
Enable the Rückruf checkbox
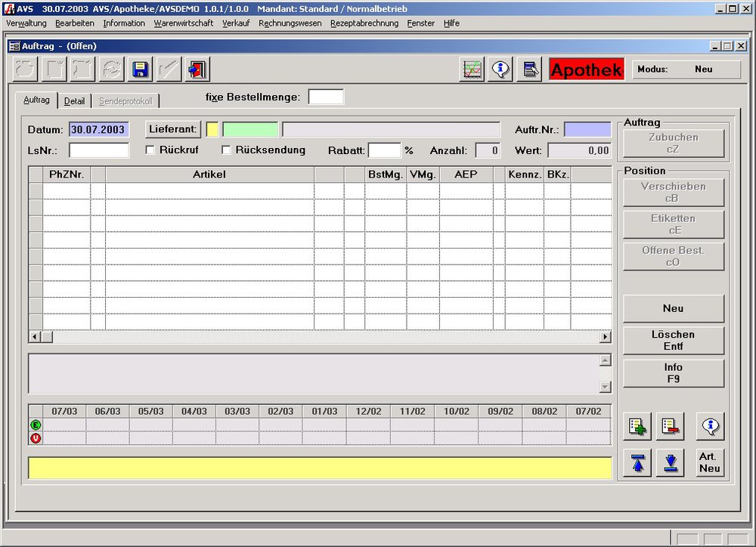click(x=150, y=150)
